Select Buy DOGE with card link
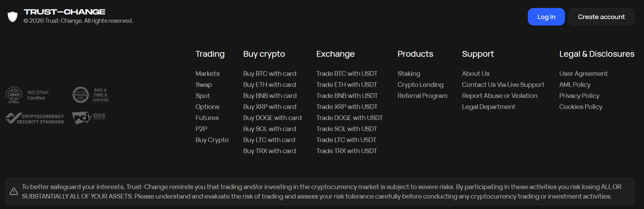644x209 pixels. 272,118
